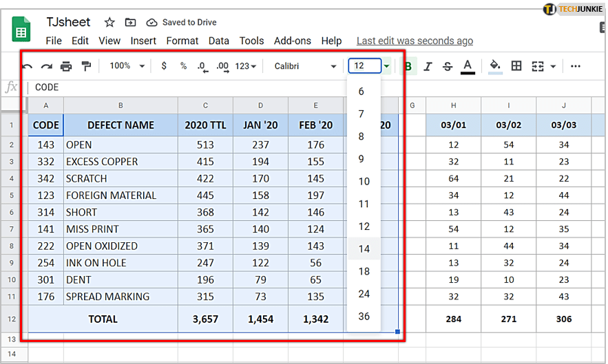This screenshot has height=364, width=608.
Task: Click the redo arrow icon
Action: (x=46, y=66)
